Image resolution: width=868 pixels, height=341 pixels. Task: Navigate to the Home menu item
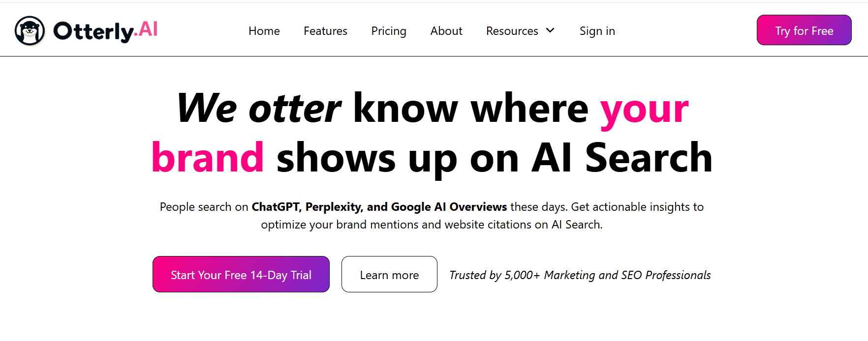(264, 30)
